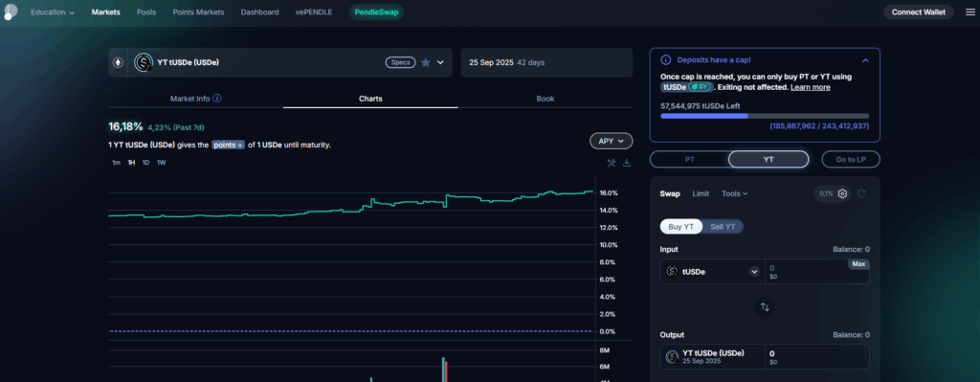
Task: Select the Limit tab
Action: (701, 193)
